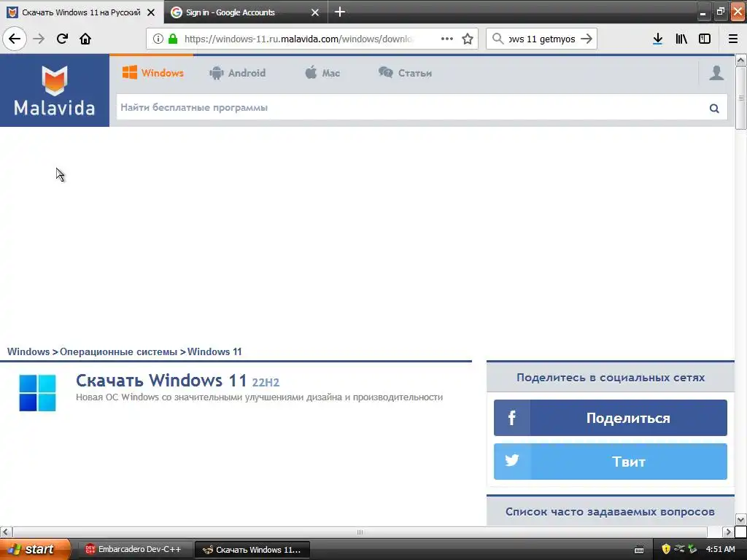Click the Malavida logo

[x=54, y=90]
